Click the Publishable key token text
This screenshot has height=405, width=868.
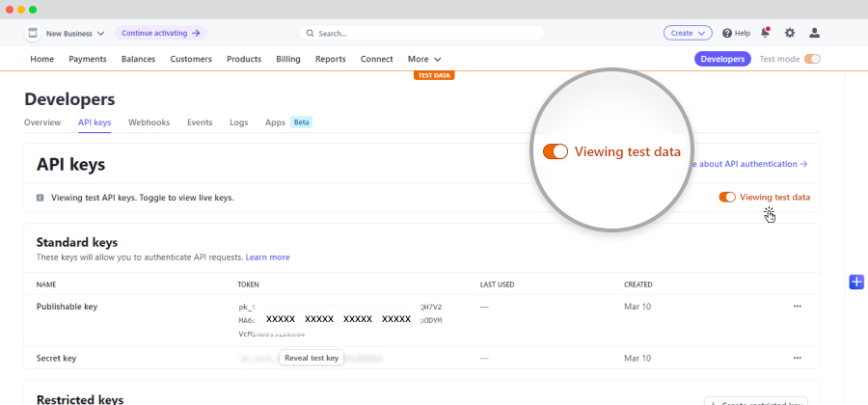click(340, 320)
